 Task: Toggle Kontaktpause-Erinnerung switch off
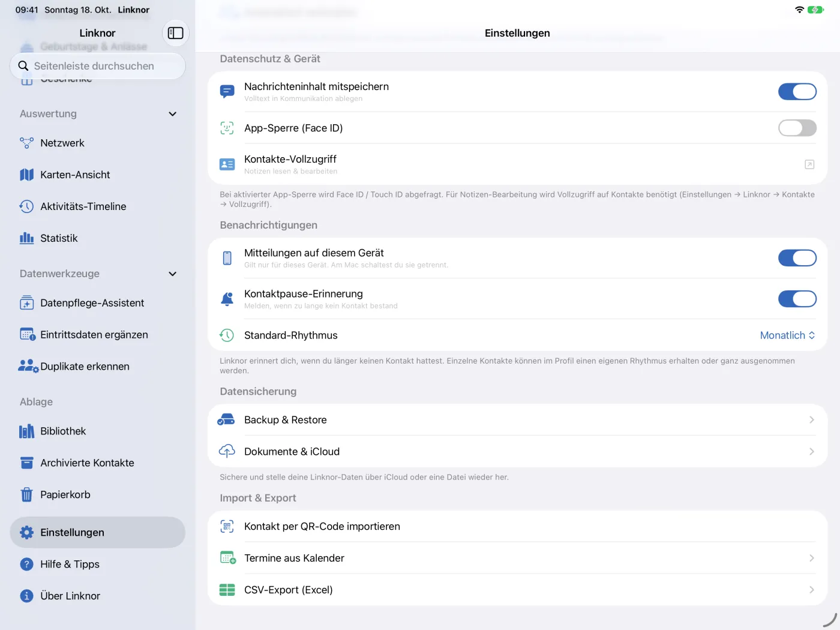point(797,299)
